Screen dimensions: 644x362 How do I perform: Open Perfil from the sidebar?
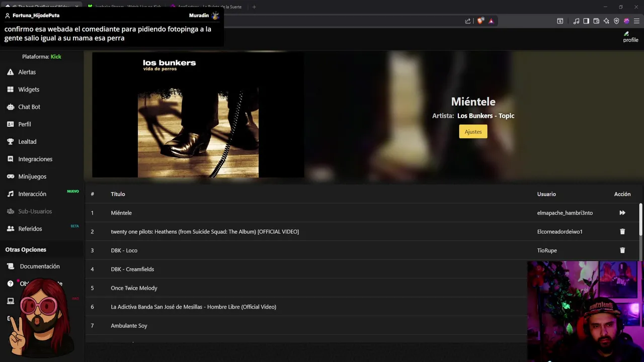pyautogui.click(x=25, y=124)
